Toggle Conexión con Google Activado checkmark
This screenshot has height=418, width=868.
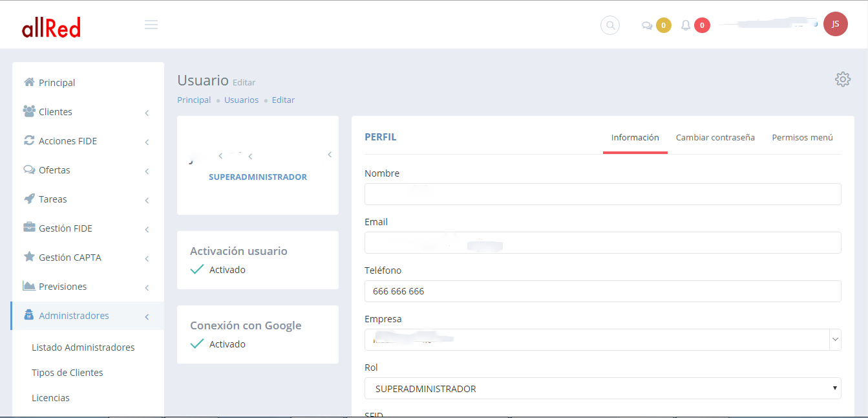pyautogui.click(x=198, y=344)
